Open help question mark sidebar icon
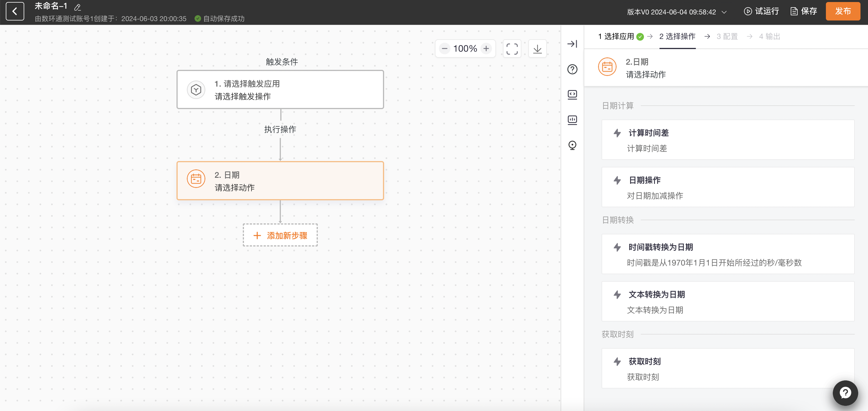Image resolution: width=868 pixels, height=411 pixels. point(572,69)
